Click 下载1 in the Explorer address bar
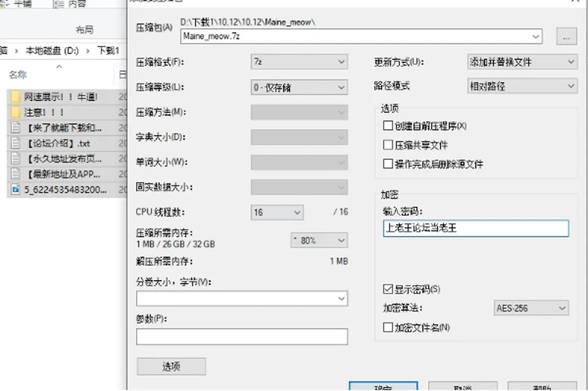The image size is (588, 391). (108, 50)
